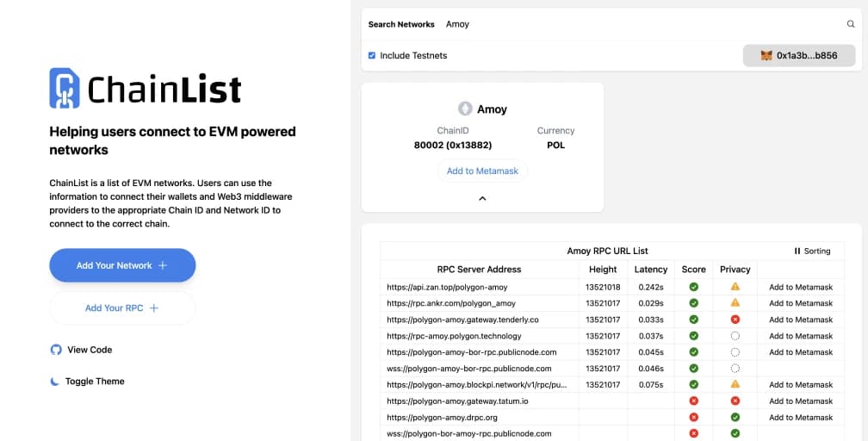Click Add to Metamask on the Amoy card

[483, 171]
